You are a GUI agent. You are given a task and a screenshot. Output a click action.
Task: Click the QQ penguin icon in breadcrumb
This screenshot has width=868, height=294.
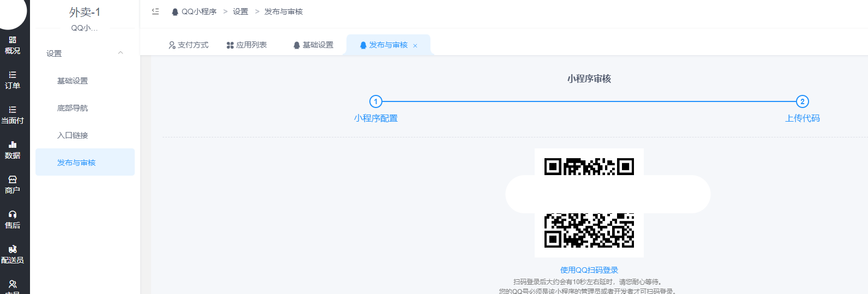175,12
